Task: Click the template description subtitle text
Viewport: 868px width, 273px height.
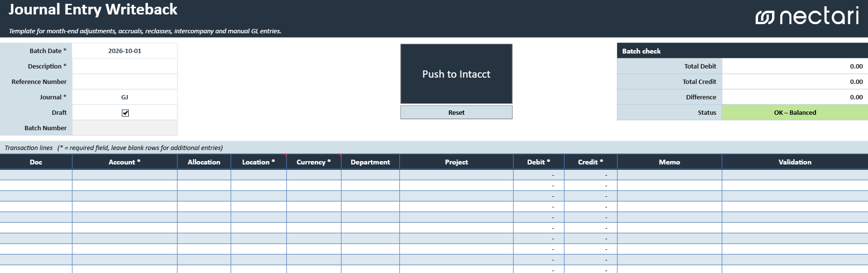Action: (x=145, y=31)
